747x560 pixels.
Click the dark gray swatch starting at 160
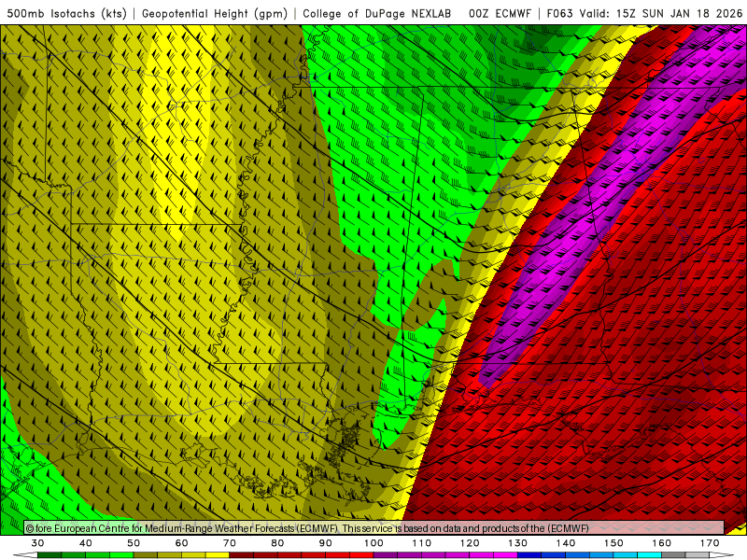(x=673, y=555)
